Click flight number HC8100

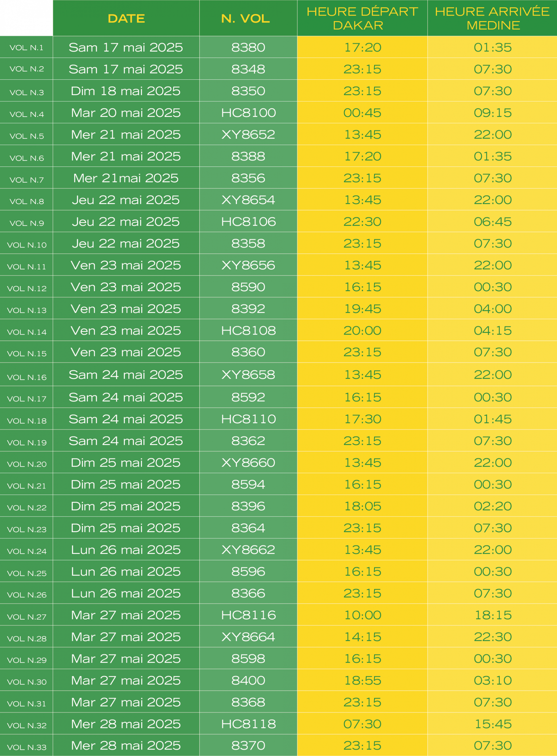point(249,113)
